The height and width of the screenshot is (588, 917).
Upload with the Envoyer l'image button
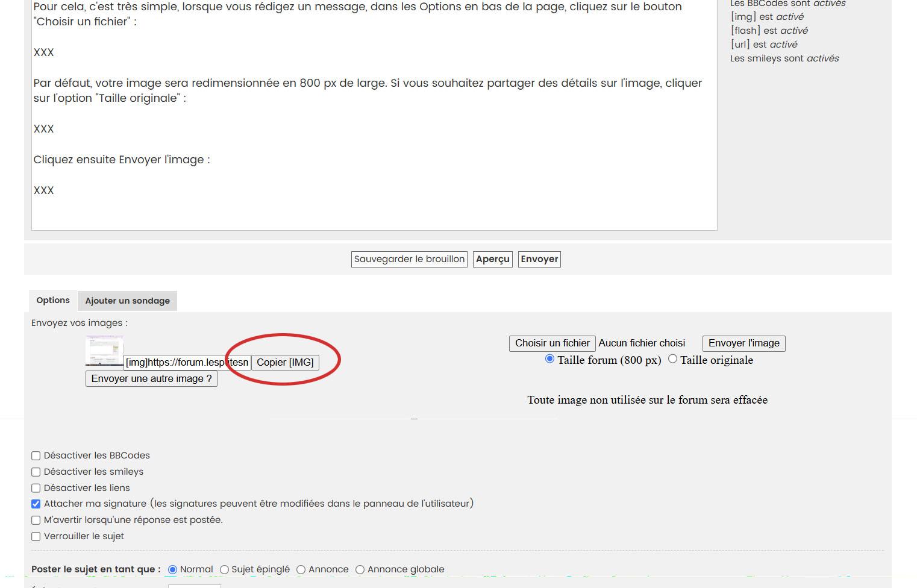tap(744, 343)
